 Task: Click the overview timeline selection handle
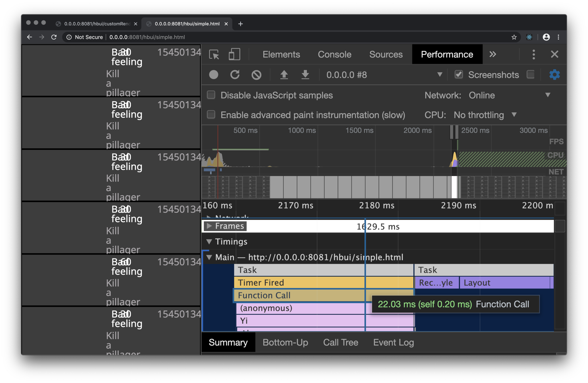tap(452, 132)
